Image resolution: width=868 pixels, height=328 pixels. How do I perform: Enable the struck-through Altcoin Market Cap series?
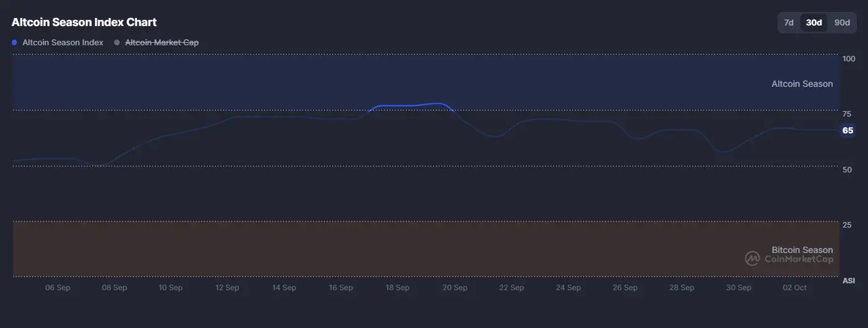[162, 43]
